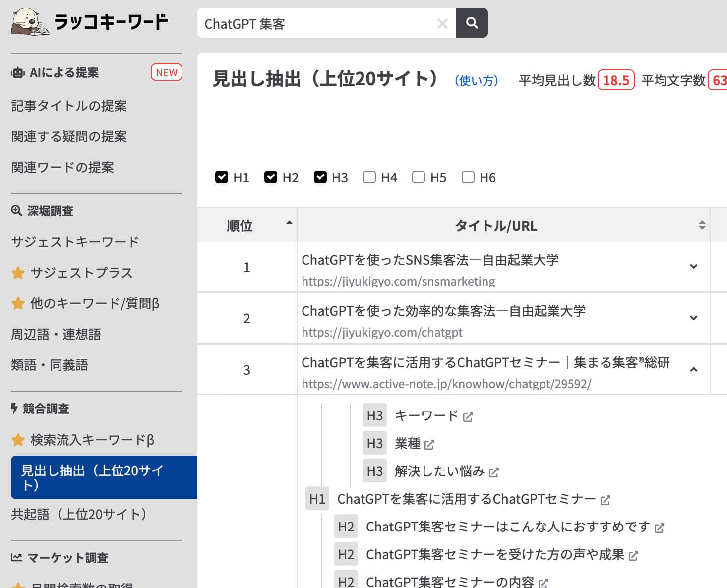Click H1 ChatGPTを集客に活用するChatGPTセミナー text
The height and width of the screenshot is (588, 727).
tap(467, 499)
